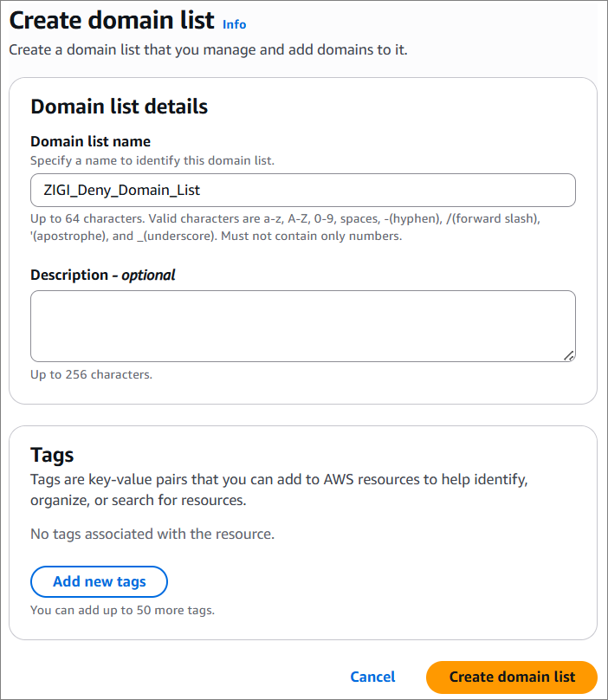Image resolution: width=608 pixels, height=700 pixels.
Task: Click the Add new tags button
Action: point(99,581)
